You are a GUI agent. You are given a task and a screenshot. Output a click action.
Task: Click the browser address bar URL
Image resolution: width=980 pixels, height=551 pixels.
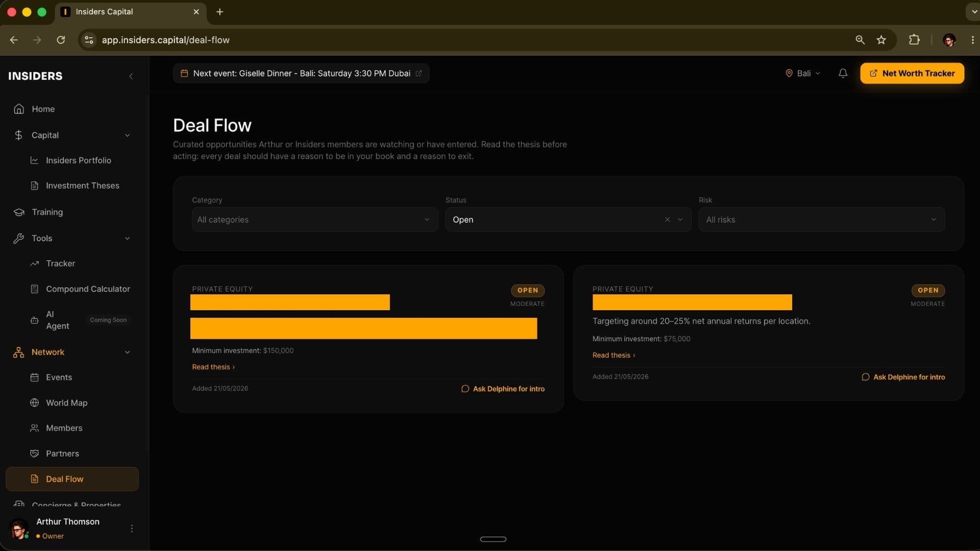(x=165, y=40)
